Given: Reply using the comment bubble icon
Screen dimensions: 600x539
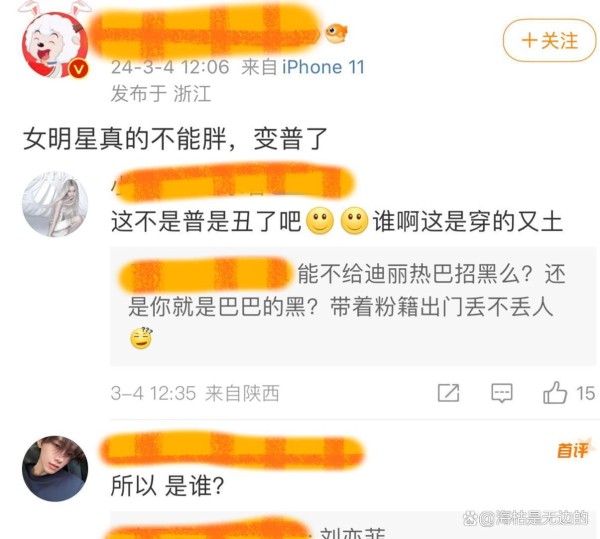Looking at the screenshot, I should click(x=502, y=393).
